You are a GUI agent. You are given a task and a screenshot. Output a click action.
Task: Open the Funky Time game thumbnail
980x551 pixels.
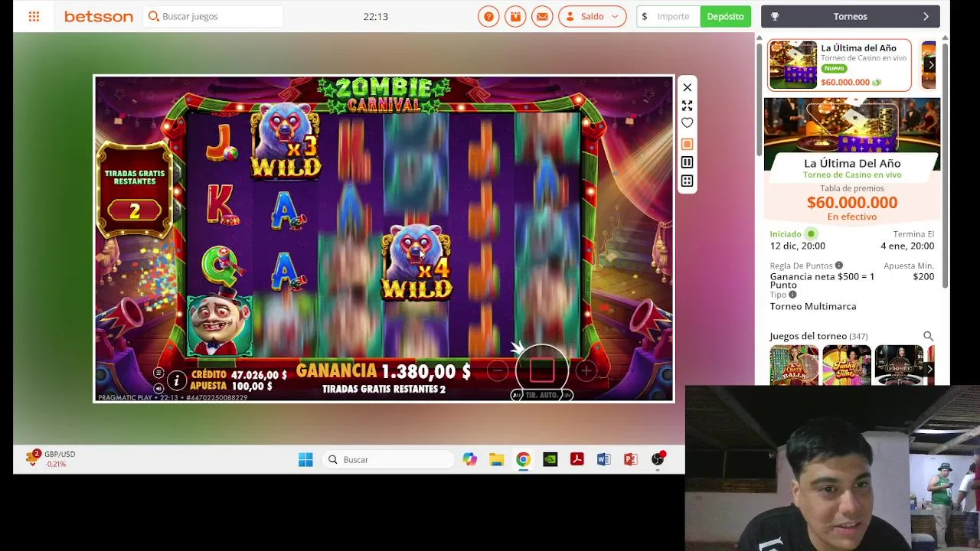[x=847, y=365]
